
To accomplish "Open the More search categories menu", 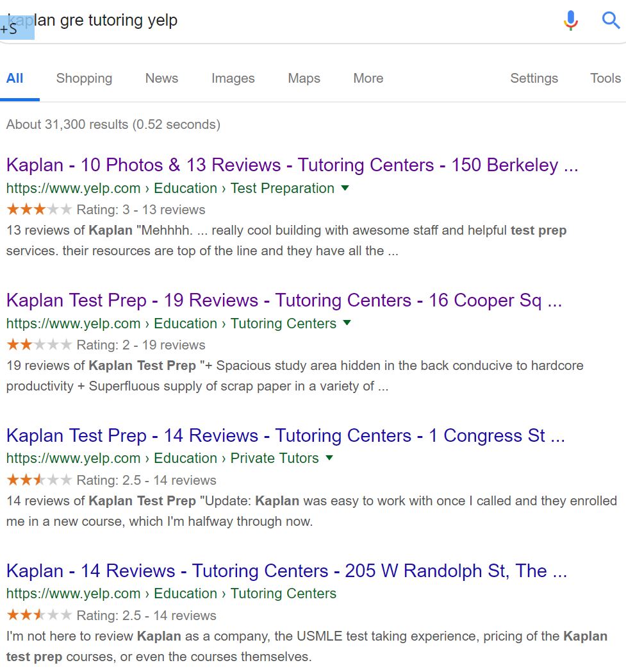I will [367, 78].
